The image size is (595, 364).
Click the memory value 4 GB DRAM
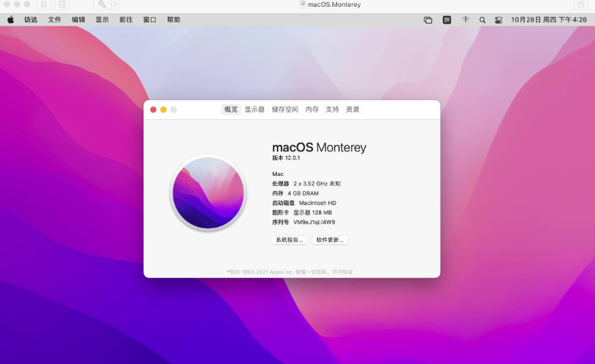[303, 194]
